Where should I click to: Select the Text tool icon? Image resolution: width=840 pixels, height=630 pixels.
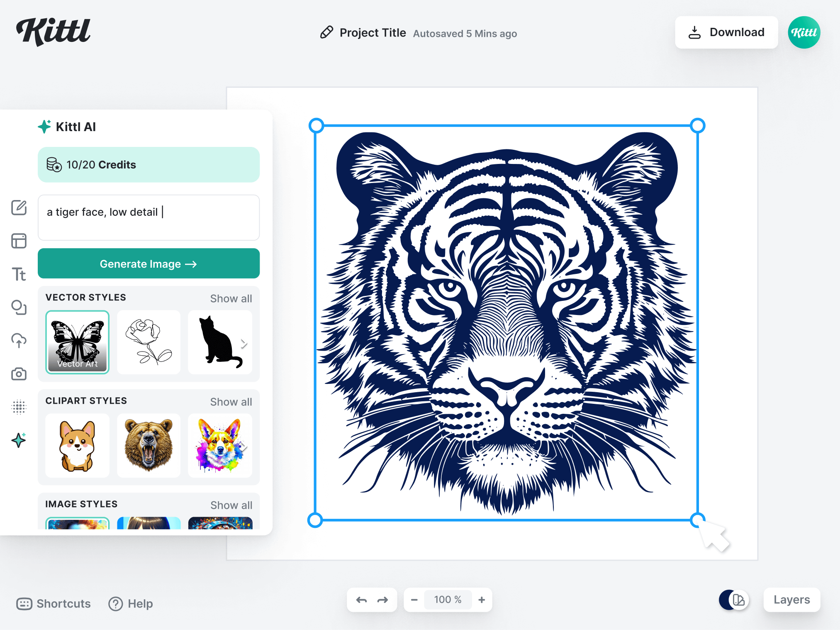click(19, 274)
